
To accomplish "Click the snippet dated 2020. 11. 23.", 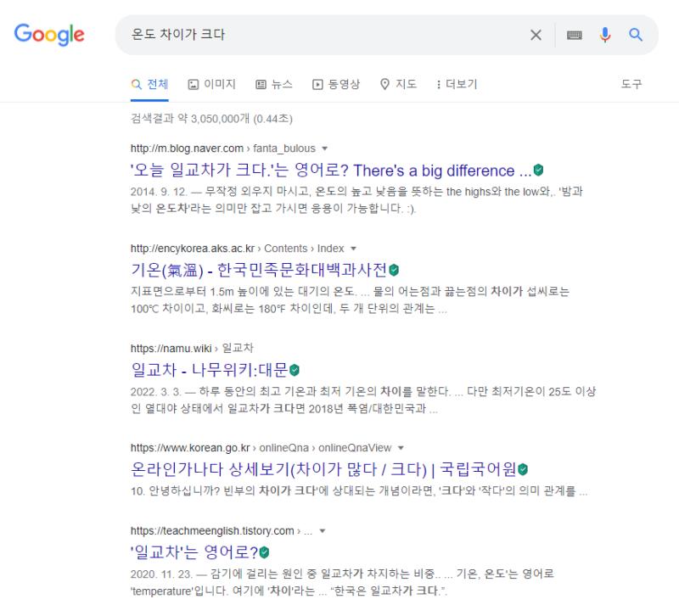I will click(342, 582).
